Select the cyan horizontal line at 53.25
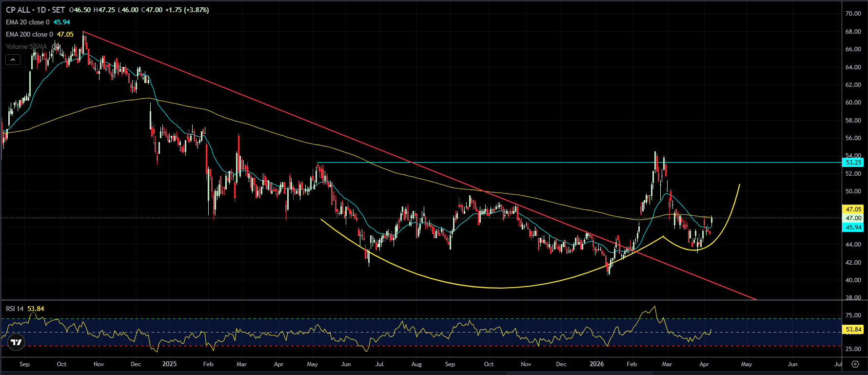The image size is (868, 375). point(579,162)
